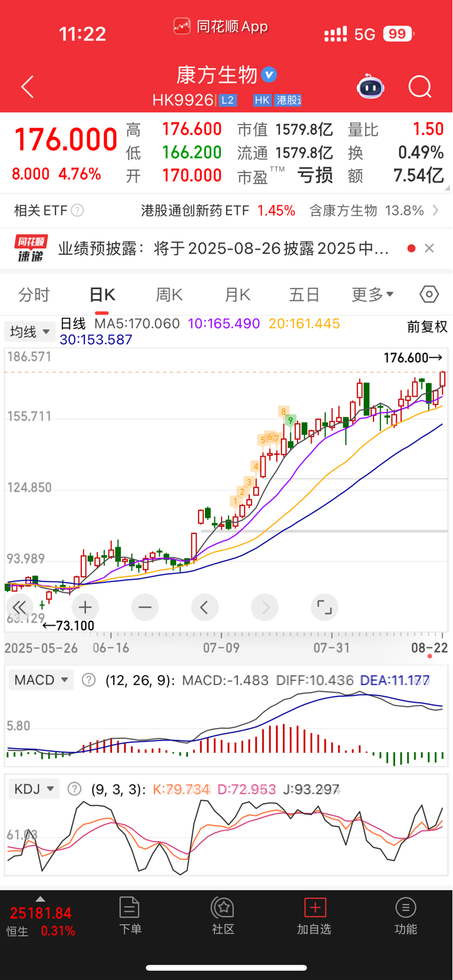Viewport: 453px width, 980px height.
Task: Open the KDJ indicator dropdown
Action: tap(34, 789)
